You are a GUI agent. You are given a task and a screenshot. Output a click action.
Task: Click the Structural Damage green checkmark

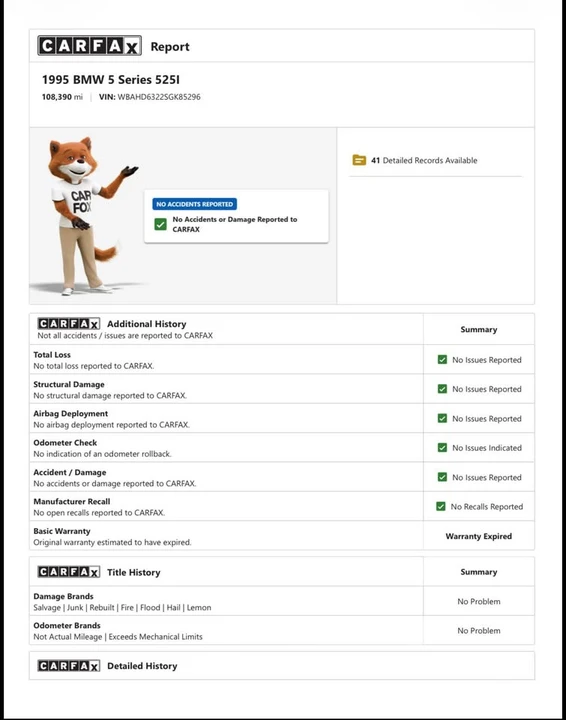pyautogui.click(x=442, y=389)
